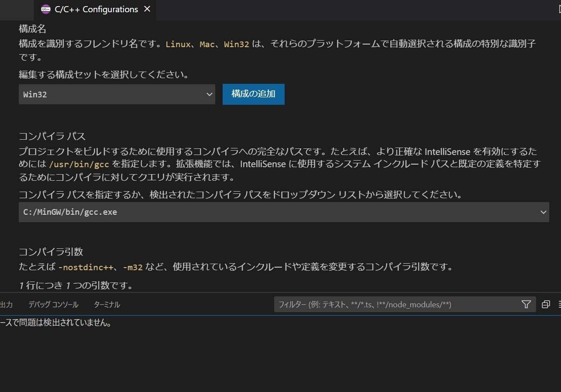Click the Mac identifier text
Viewport: 561px width, 392px height.
[207, 44]
